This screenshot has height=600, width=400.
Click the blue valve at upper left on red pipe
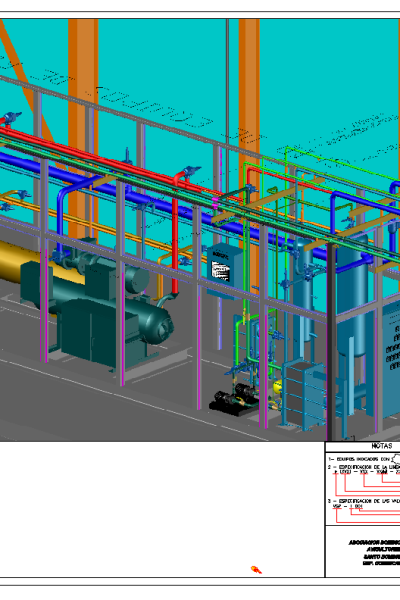[12, 117]
